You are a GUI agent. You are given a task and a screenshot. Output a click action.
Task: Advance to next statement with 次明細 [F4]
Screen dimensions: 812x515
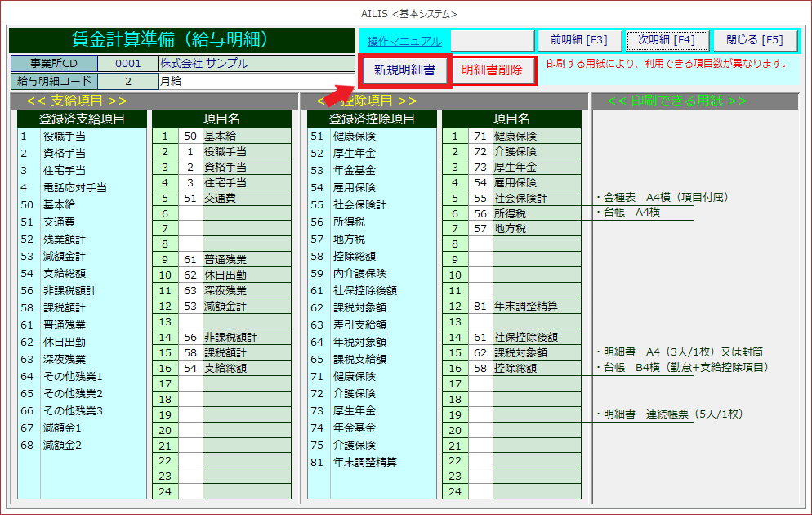click(666, 40)
